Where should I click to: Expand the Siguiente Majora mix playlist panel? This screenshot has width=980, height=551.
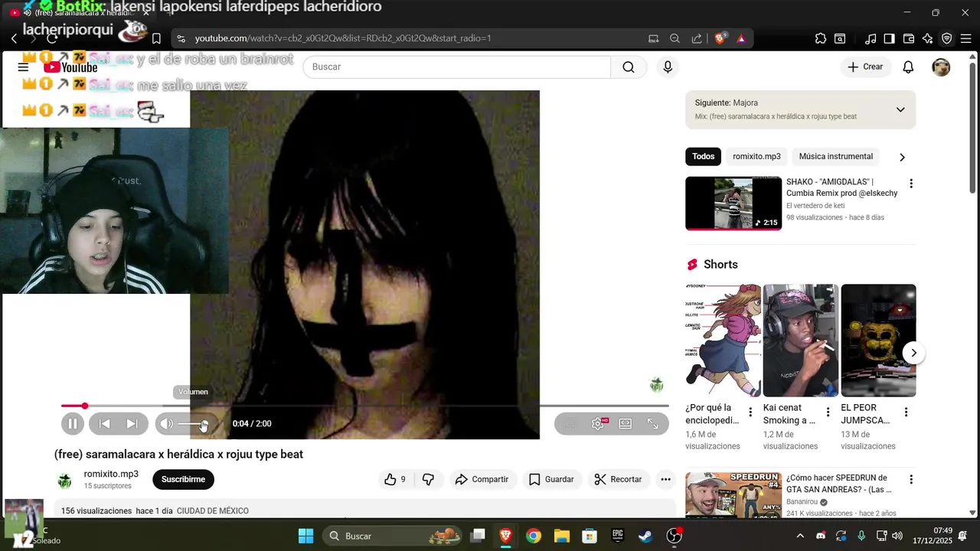900,109
